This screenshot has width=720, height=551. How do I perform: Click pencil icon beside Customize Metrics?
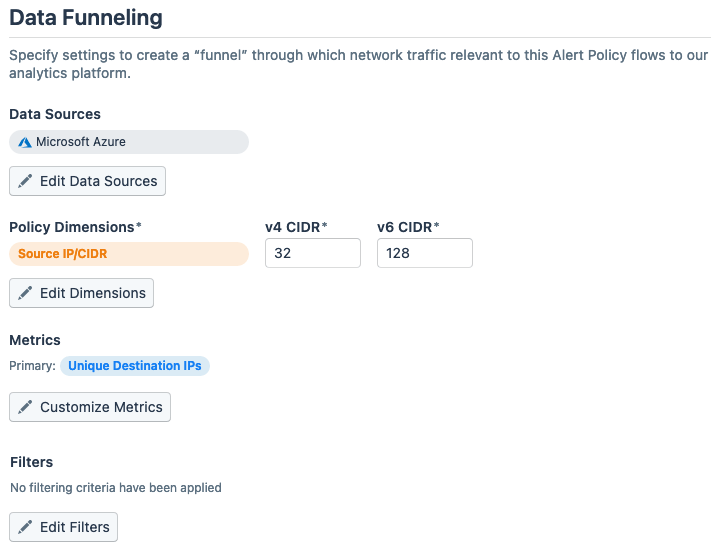(26, 407)
